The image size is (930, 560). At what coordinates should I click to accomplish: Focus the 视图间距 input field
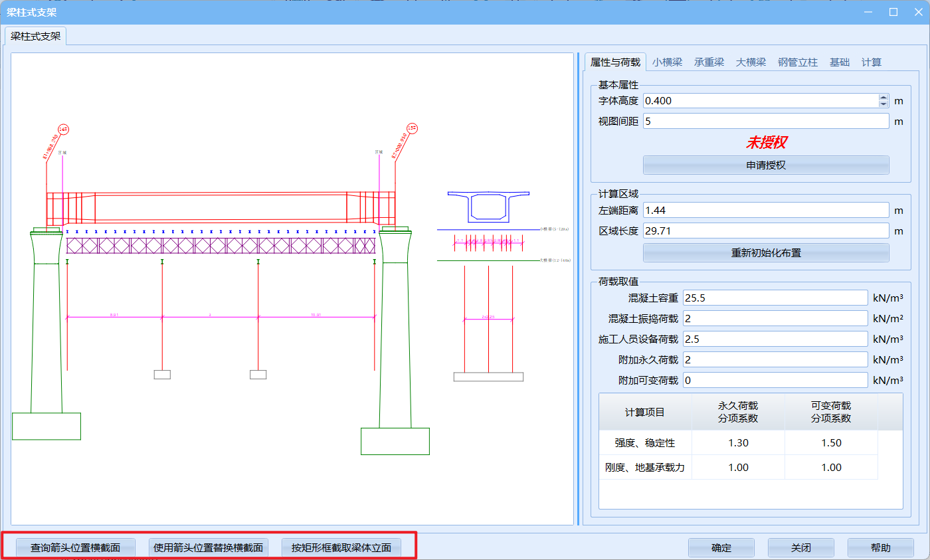[765, 122]
